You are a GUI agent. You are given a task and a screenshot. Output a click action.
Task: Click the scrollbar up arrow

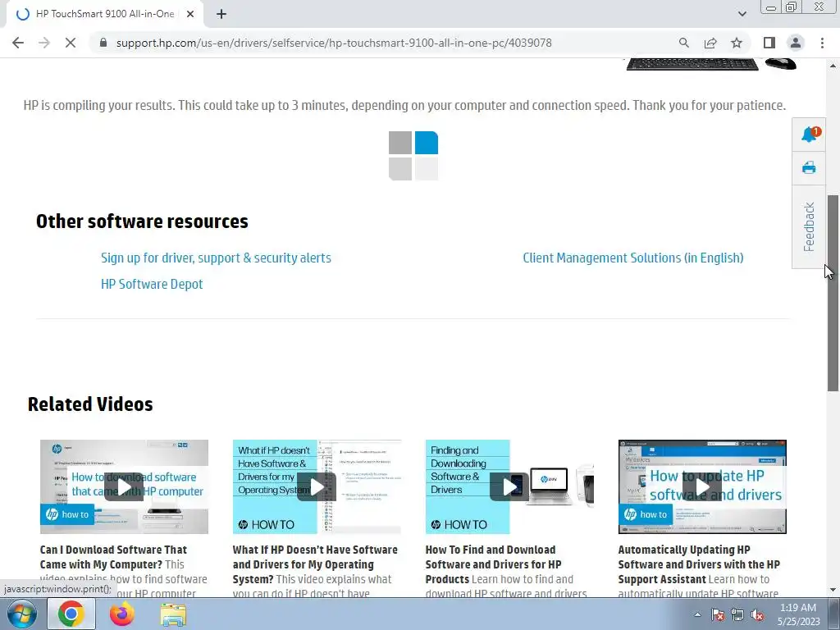[833, 66]
